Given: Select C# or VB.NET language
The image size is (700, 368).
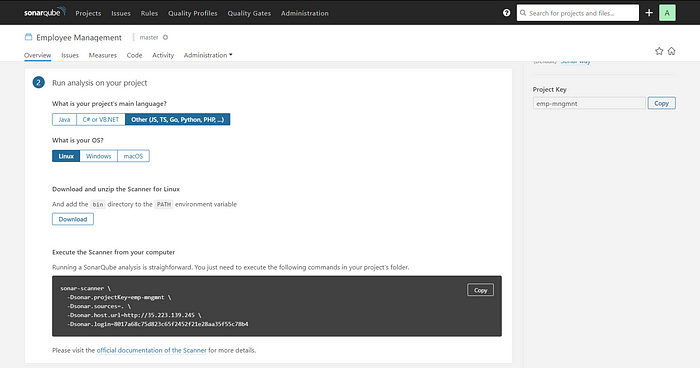Looking at the screenshot, I should (101, 119).
